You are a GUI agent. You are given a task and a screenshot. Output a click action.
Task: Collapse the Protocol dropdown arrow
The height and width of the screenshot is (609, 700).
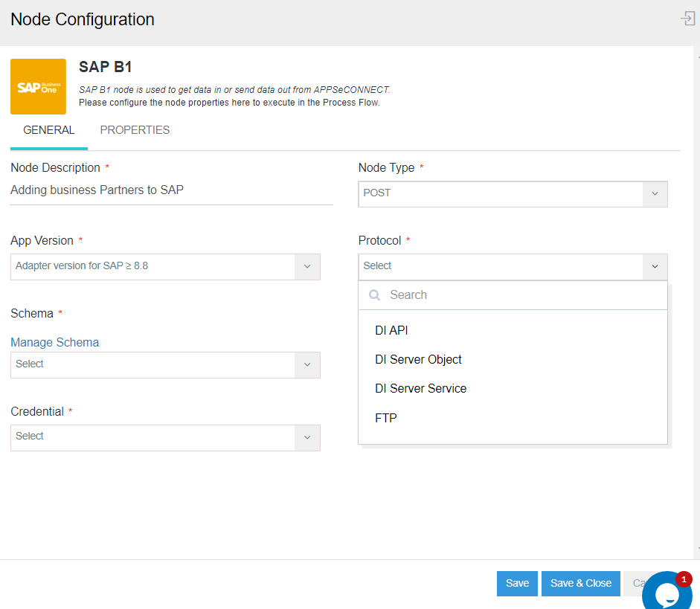tap(655, 266)
